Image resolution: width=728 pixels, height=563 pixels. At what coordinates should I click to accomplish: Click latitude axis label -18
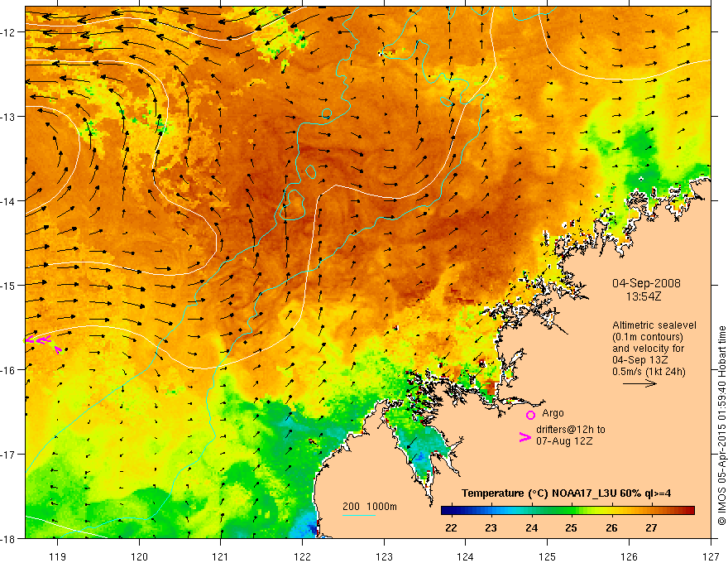(8, 538)
